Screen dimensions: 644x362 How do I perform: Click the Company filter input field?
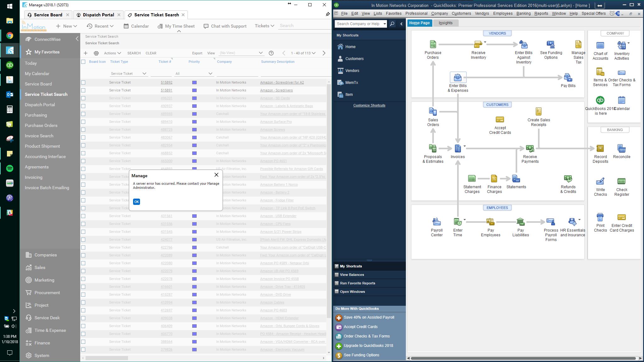(x=237, y=74)
